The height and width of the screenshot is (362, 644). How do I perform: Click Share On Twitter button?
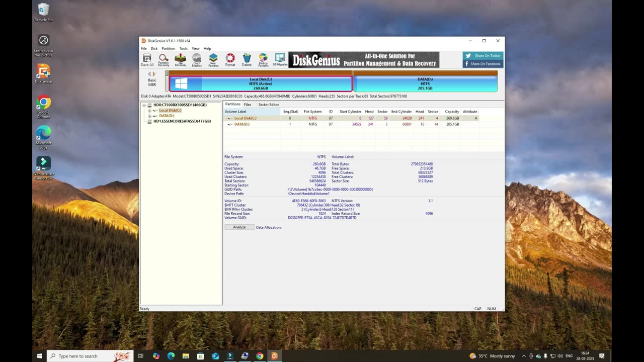483,56
